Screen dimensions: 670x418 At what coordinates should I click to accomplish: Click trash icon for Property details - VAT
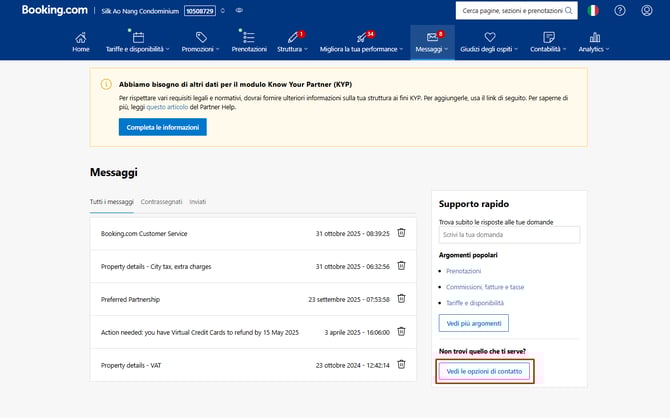pos(401,364)
